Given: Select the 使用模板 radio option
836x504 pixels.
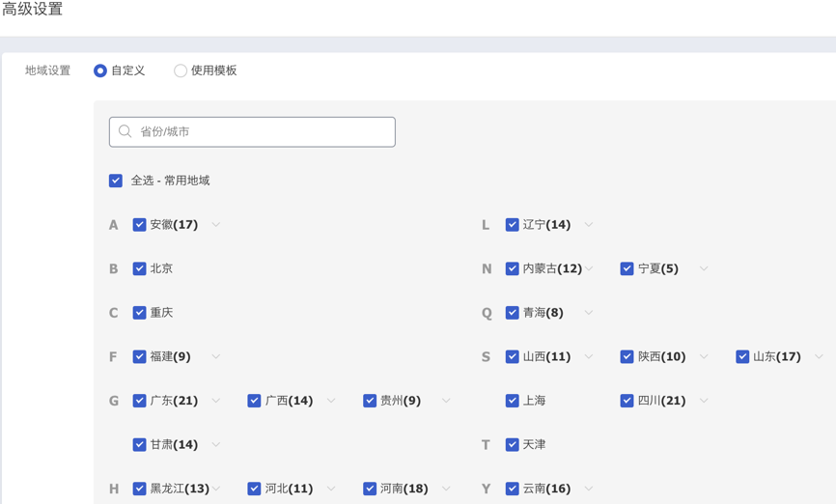Looking at the screenshot, I should tap(181, 70).
